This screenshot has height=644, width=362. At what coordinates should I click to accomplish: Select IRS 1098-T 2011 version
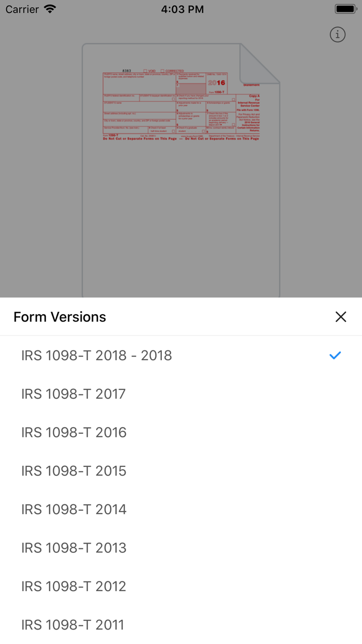click(x=72, y=625)
